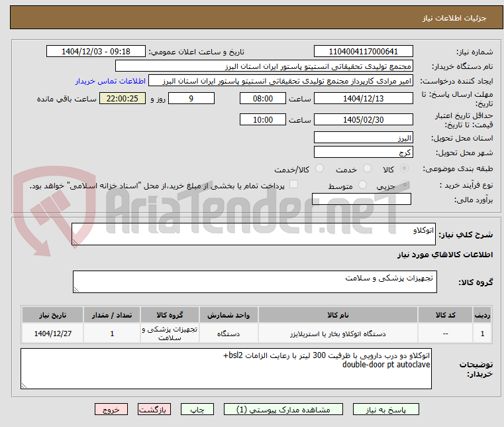Image resolution: width=504 pixels, height=427 pixels.
Task: Toggle the اسناد خزانه اسلامی payment checkbox
Action: coord(294,184)
